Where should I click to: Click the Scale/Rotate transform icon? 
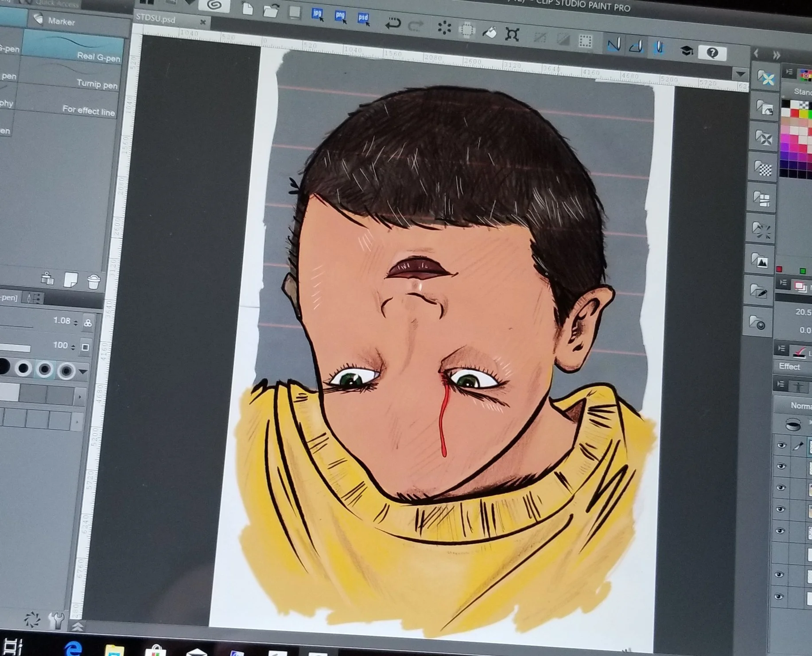(x=512, y=35)
